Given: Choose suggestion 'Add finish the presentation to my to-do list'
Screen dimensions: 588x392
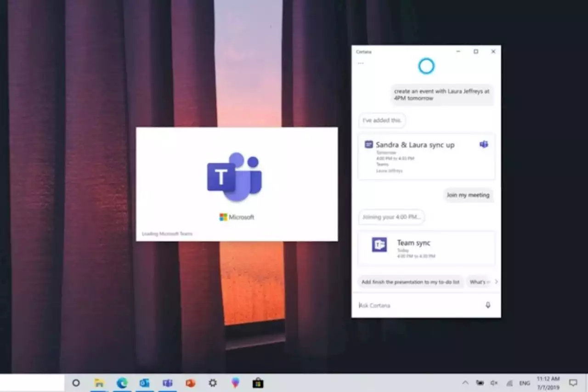Looking at the screenshot, I should [410, 282].
